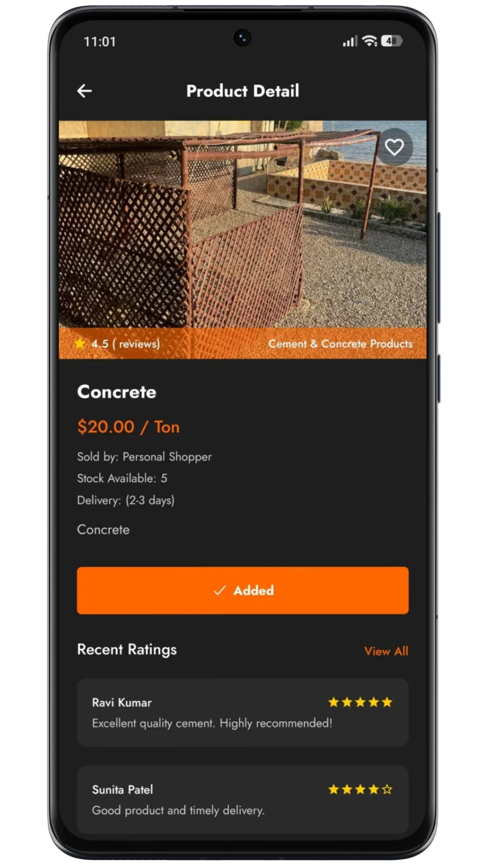Click Sunita Patel's four-star rating

pyautogui.click(x=361, y=789)
